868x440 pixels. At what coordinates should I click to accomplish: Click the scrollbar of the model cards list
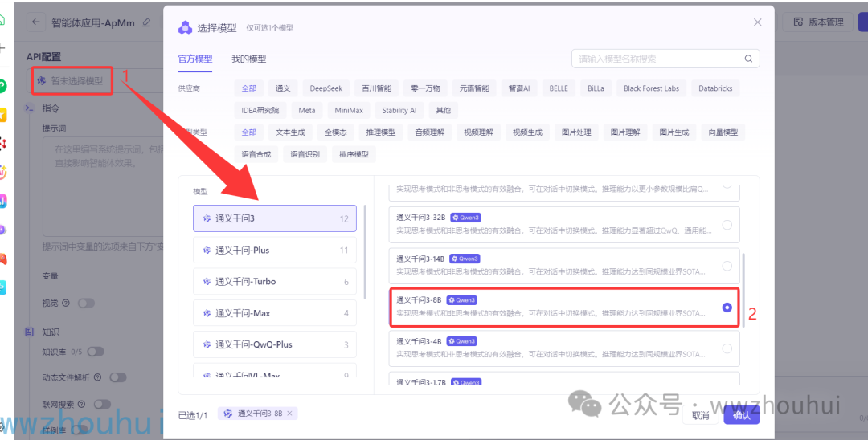coord(743,290)
